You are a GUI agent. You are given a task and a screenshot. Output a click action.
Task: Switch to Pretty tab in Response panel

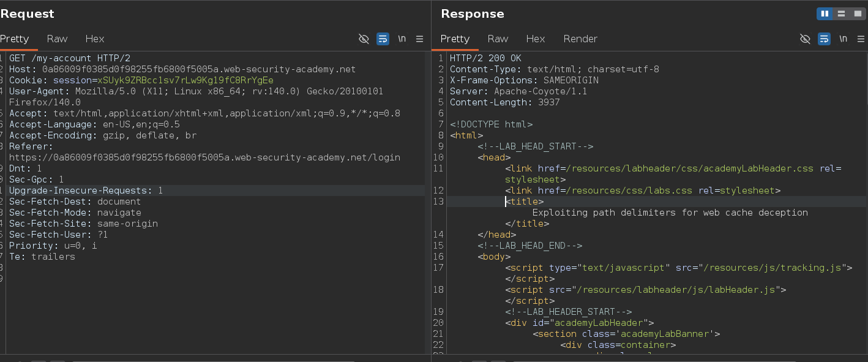click(455, 39)
